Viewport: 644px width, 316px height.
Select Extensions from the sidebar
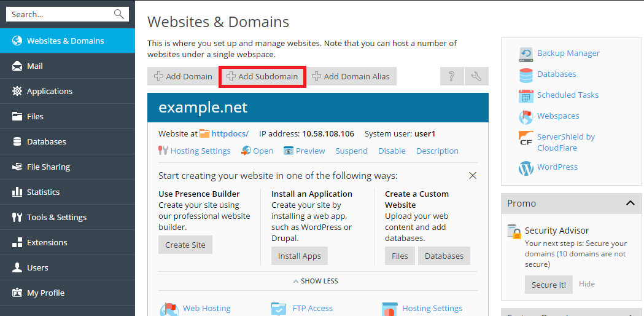(x=47, y=242)
